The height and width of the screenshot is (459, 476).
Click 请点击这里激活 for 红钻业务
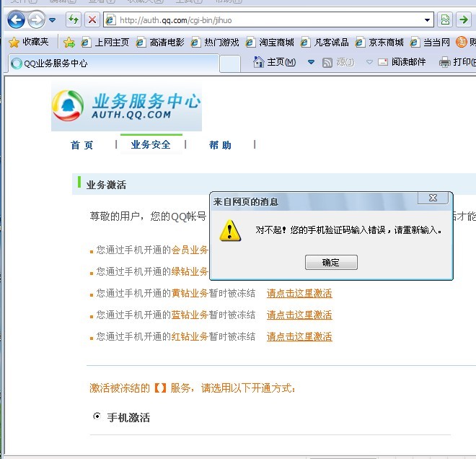pyautogui.click(x=299, y=336)
